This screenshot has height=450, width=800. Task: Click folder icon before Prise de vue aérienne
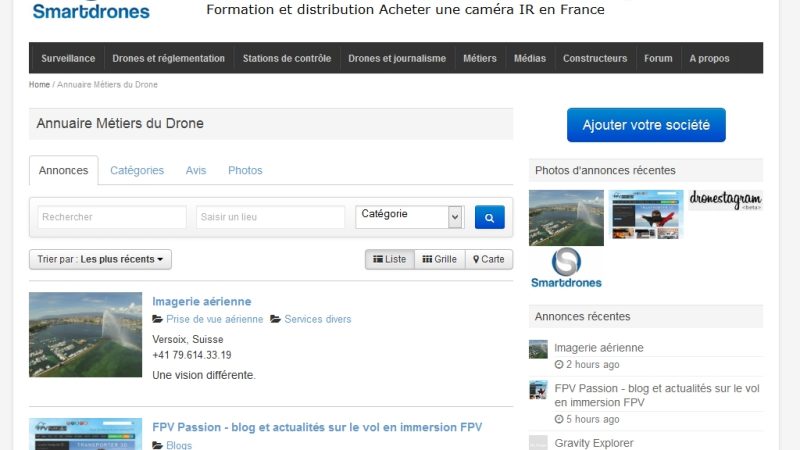click(157, 319)
